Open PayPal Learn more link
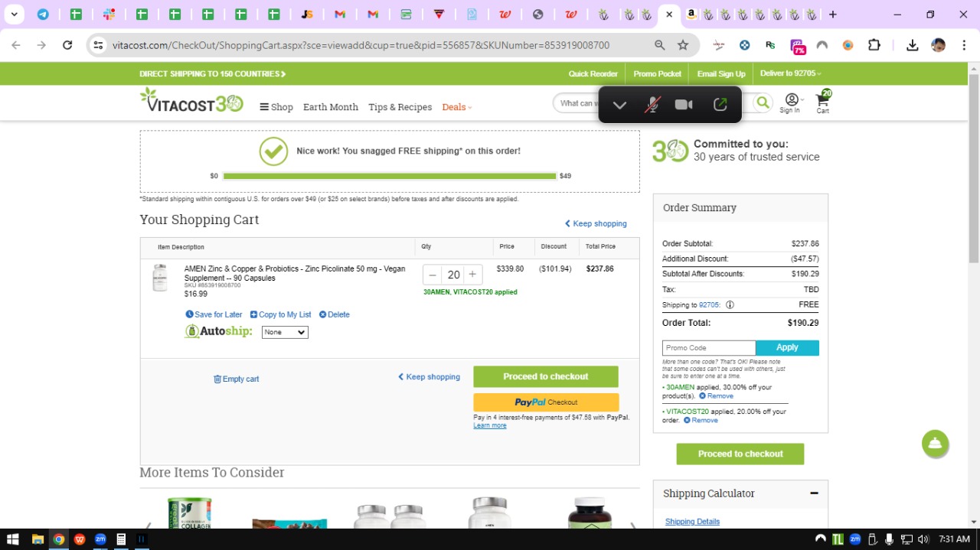The height and width of the screenshot is (550, 980). pyautogui.click(x=490, y=425)
